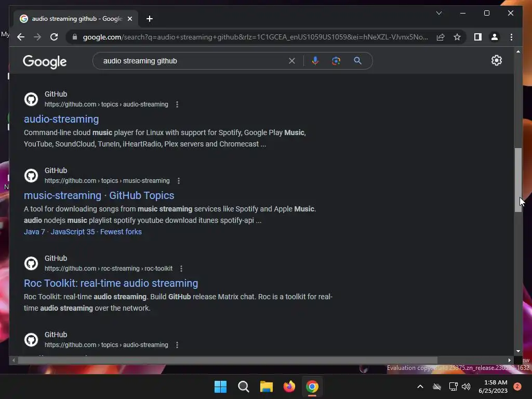Open options for the bottom audio-streaming result

pyautogui.click(x=177, y=345)
